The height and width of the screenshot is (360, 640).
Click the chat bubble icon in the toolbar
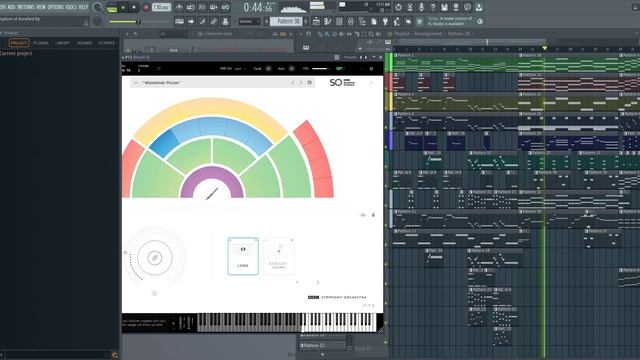coord(467,7)
